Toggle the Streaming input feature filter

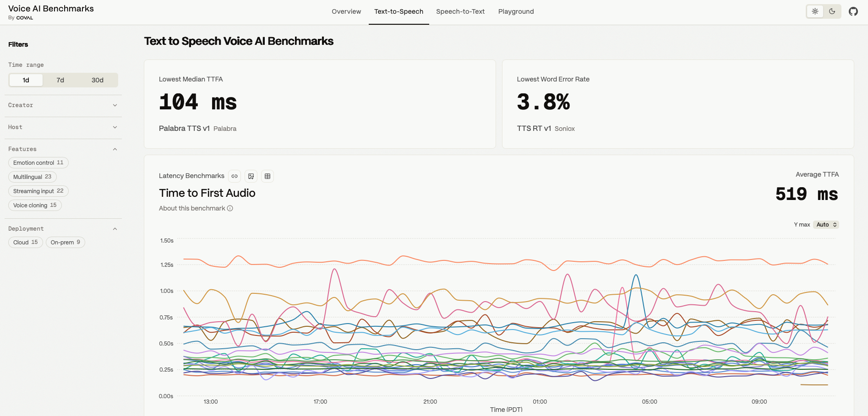(x=38, y=191)
